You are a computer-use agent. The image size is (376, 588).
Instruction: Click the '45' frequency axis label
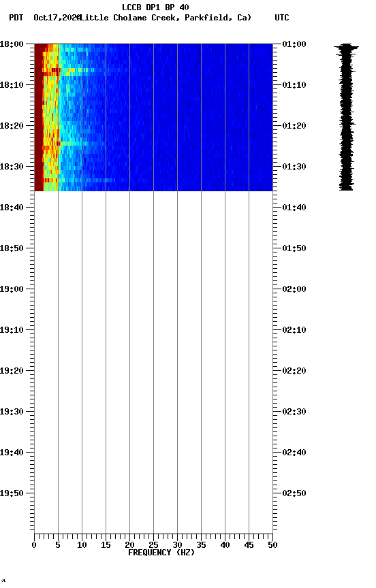pos(249,545)
